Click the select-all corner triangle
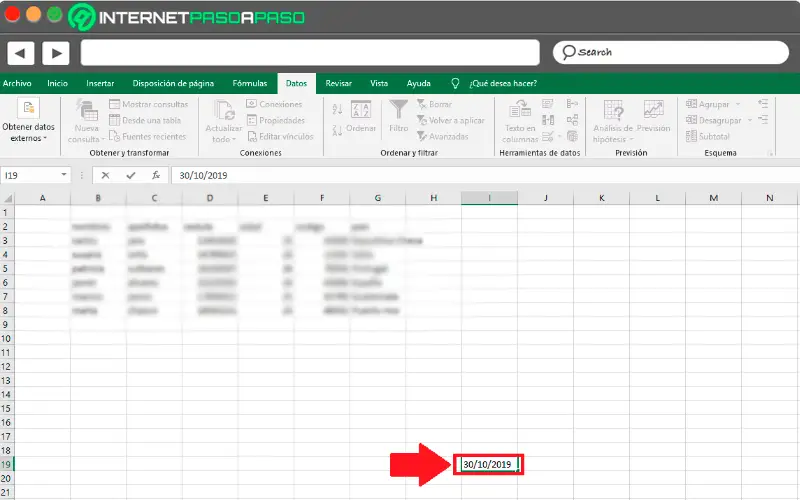800x500 pixels. coord(7,197)
